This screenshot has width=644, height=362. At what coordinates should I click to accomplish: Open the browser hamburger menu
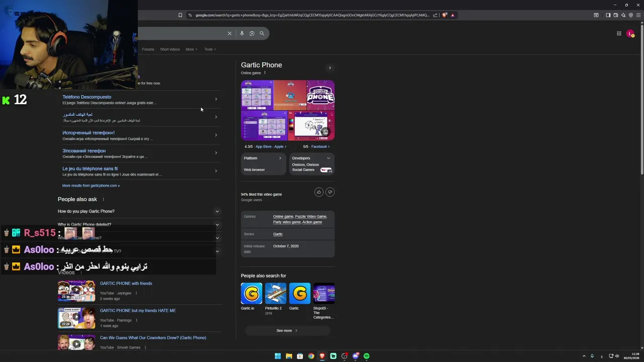coord(638,15)
